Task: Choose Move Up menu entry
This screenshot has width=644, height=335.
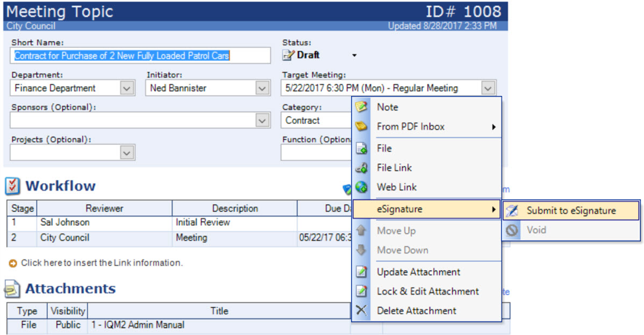Action: (426, 230)
